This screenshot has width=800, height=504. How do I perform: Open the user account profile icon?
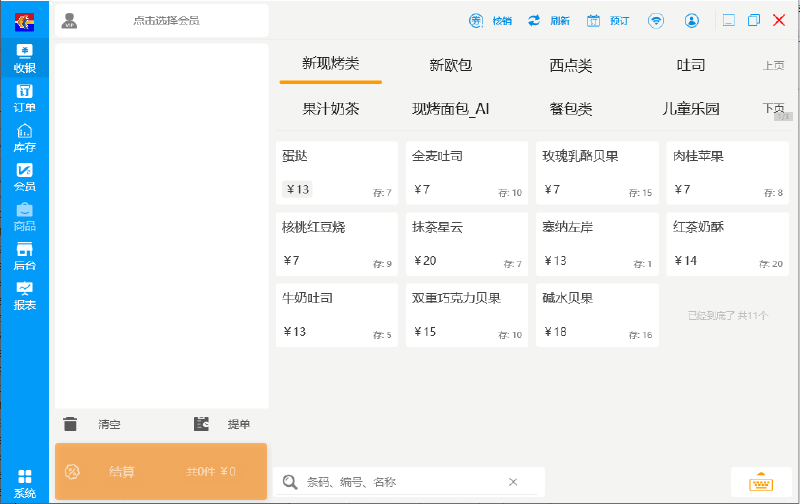[692, 21]
